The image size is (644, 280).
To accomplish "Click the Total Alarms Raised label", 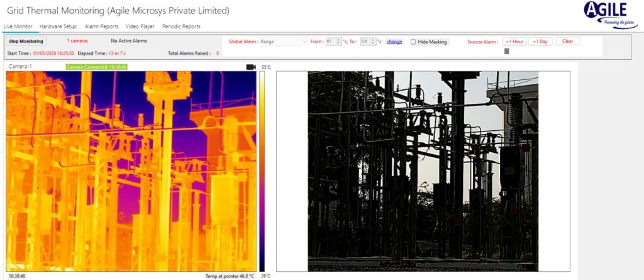I will coord(189,53).
